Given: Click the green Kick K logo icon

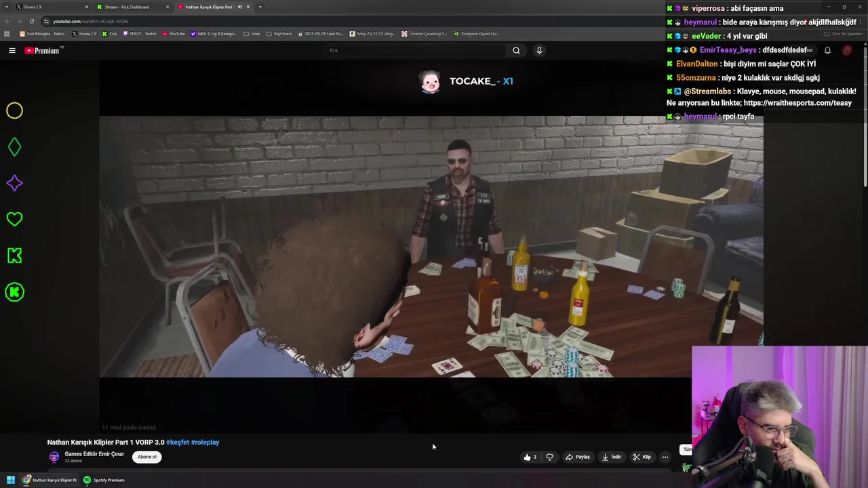Looking at the screenshot, I should 14,256.
